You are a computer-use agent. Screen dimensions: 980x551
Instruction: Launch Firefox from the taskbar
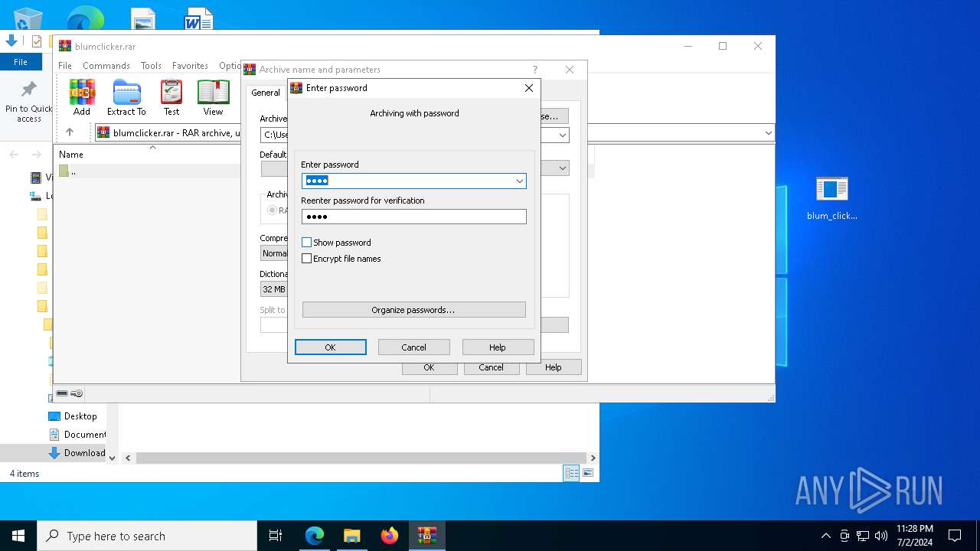point(390,536)
